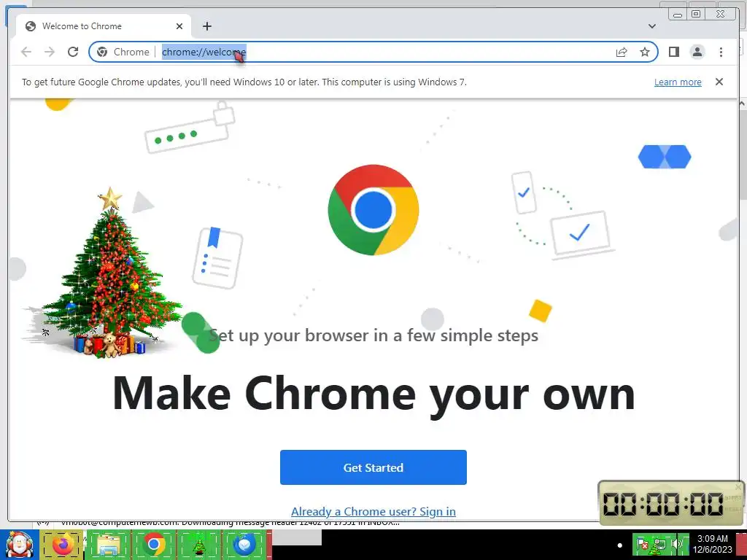The width and height of the screenshot is (747, 560).
Task: Bookmark this tab with the star icon
Action: (x=645, y=52)
